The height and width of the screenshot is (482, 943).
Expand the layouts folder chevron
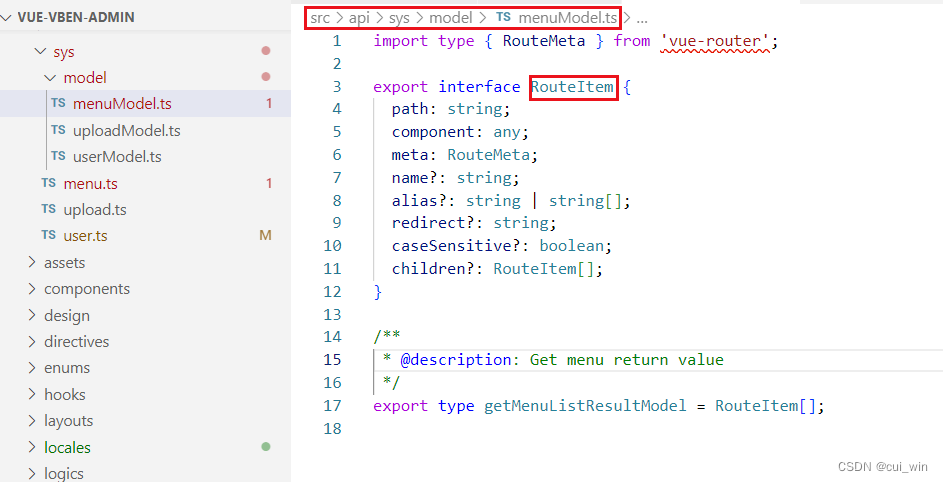32,421
